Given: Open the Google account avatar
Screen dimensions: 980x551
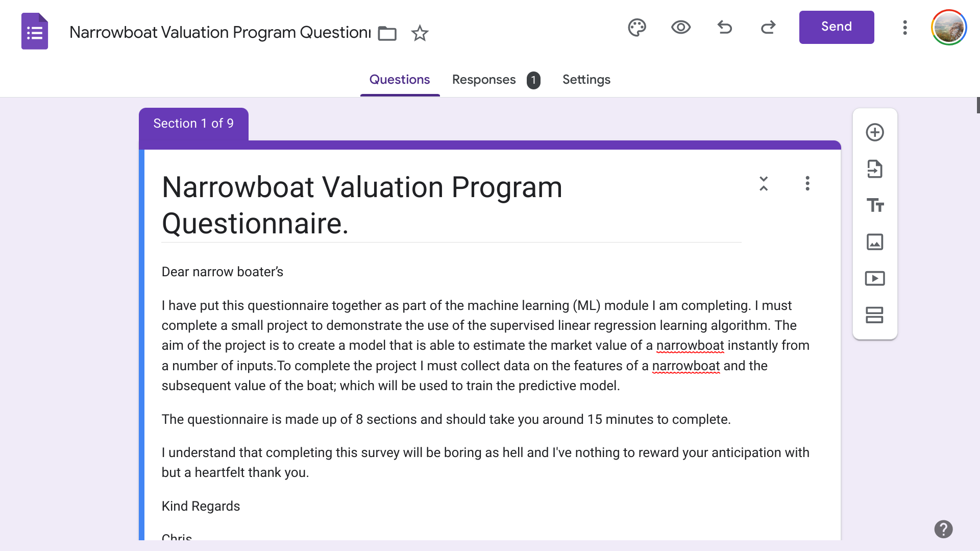Looking at the screenshot, I should point(949,27).
